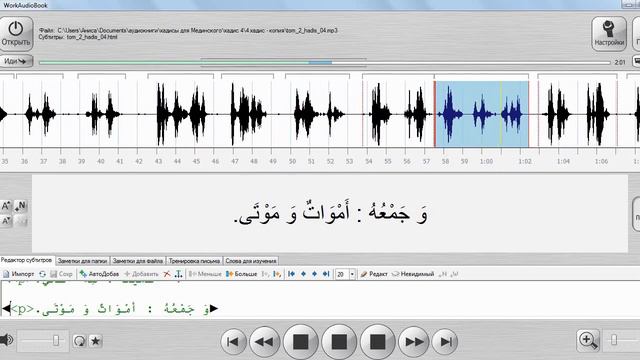
Task: Click the tom_2_hadis_04.html subtitle file name
Action: tap(92, 37)
